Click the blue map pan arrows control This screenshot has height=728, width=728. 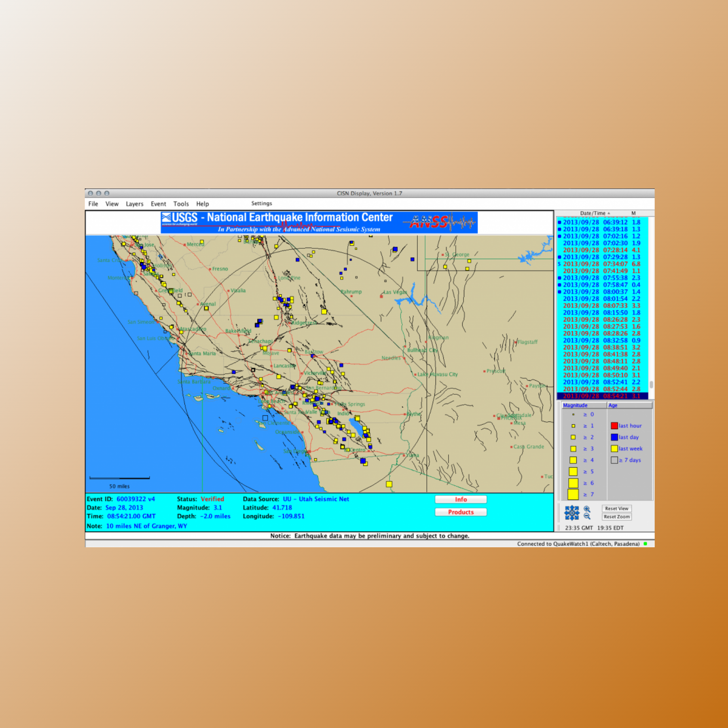pyautogui.click(x=572, y=513)
